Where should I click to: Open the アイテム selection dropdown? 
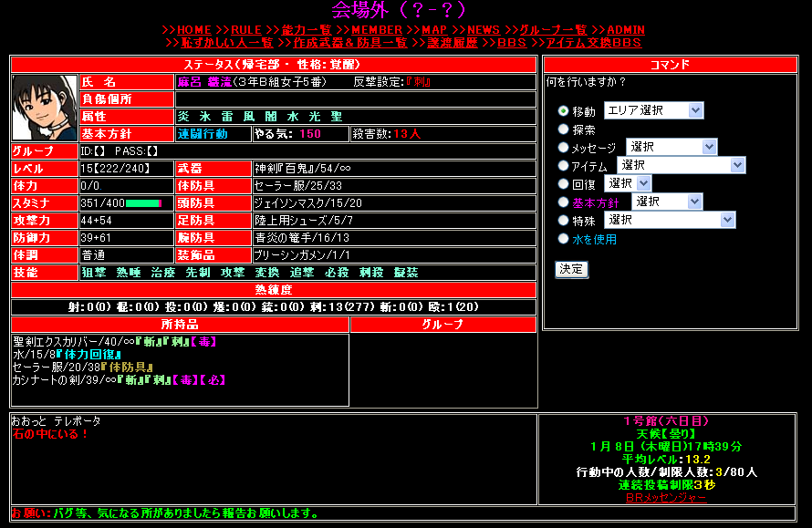682,165
